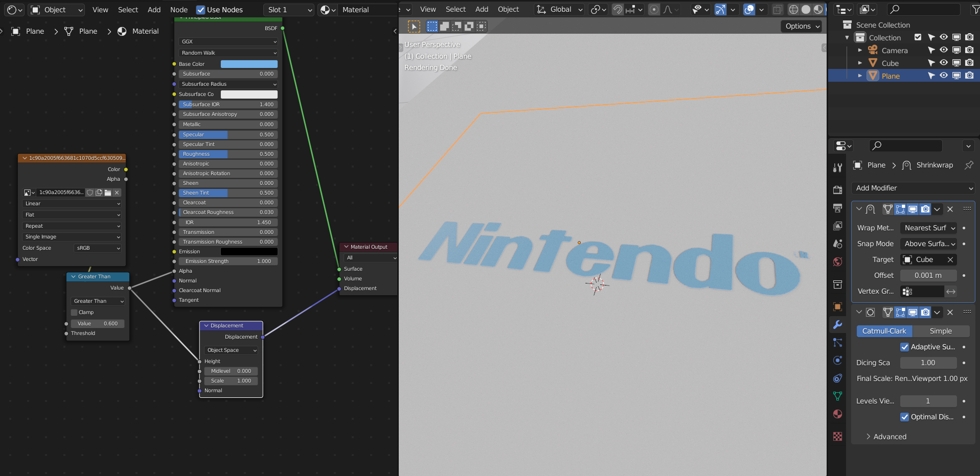Click the Emission color swatch

(x=249, y=251)
